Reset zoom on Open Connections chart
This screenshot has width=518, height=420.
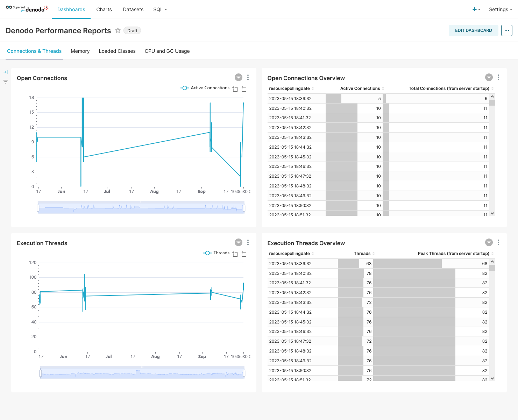click(244, 89)
